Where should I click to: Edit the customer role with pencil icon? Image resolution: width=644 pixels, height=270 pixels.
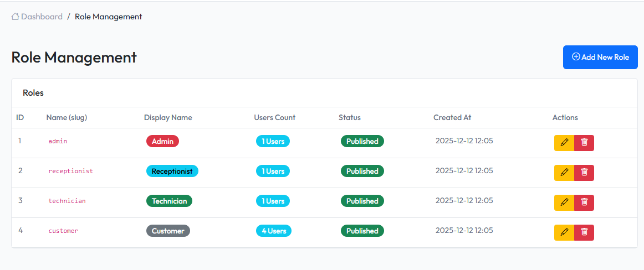click(x=564, y=232)
